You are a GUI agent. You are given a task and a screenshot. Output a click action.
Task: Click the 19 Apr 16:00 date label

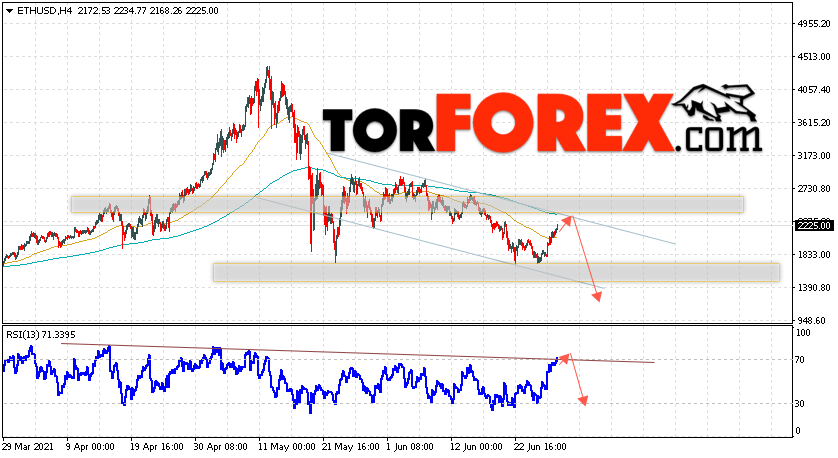coord(157,447)
